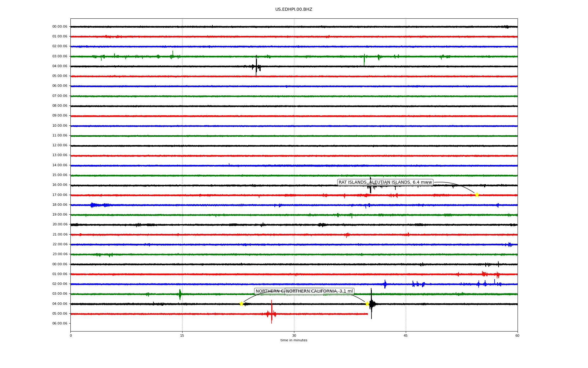588x368 pixels.
Task: Select the 12:00:06 row time label
Action: pos(60,145)
